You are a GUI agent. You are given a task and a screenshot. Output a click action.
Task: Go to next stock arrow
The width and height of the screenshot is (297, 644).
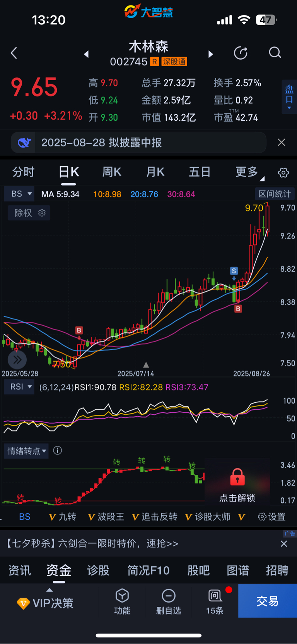pos(211,54)
